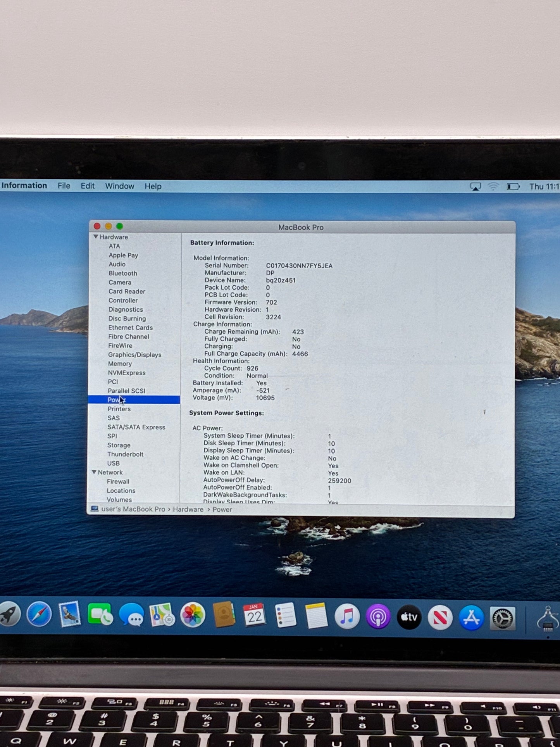The height and width of the screenshot is (747, 560).
Task: Select FireWire in the sidebar
Action: click(x=120, y=345)
